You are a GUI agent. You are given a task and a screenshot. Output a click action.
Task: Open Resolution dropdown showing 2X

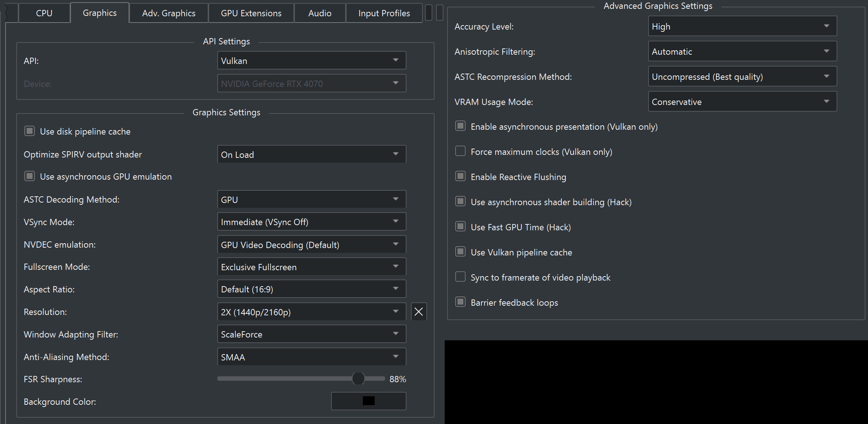pos(312,312)
